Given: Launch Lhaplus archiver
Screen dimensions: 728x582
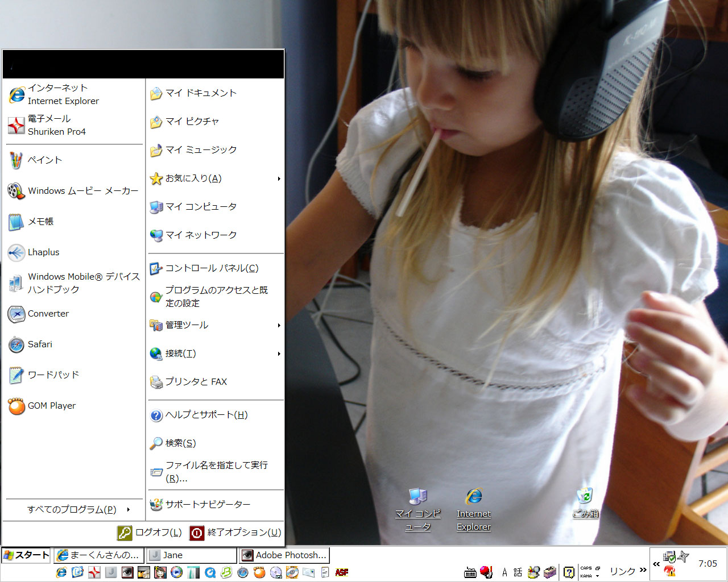Looking at the screenshot, I should point(74,252).
